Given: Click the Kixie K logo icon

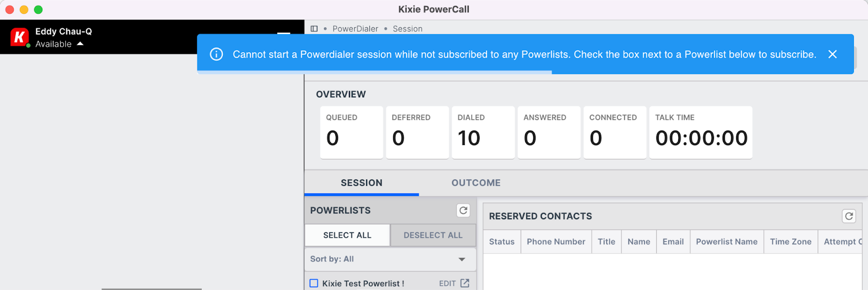Looking at the screenshot, I should pos(20,37).
